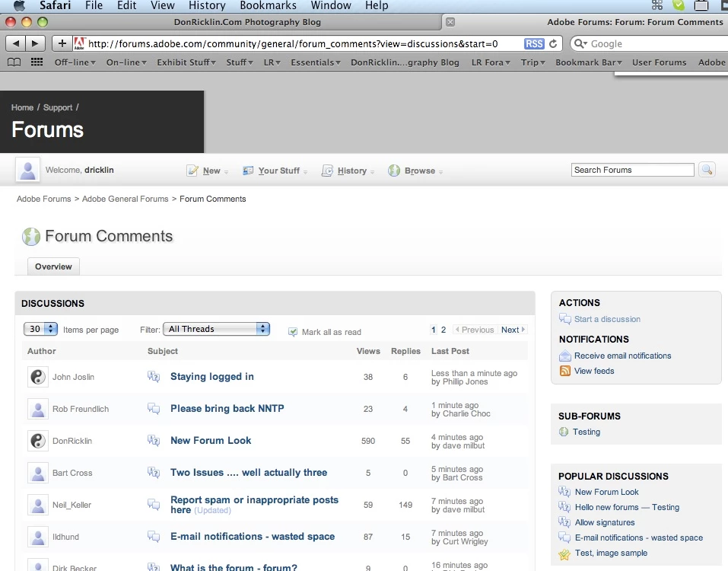Screen dimensions: 728x571
Task: Click the RSS badge in address bar
Action: [534, 43]
